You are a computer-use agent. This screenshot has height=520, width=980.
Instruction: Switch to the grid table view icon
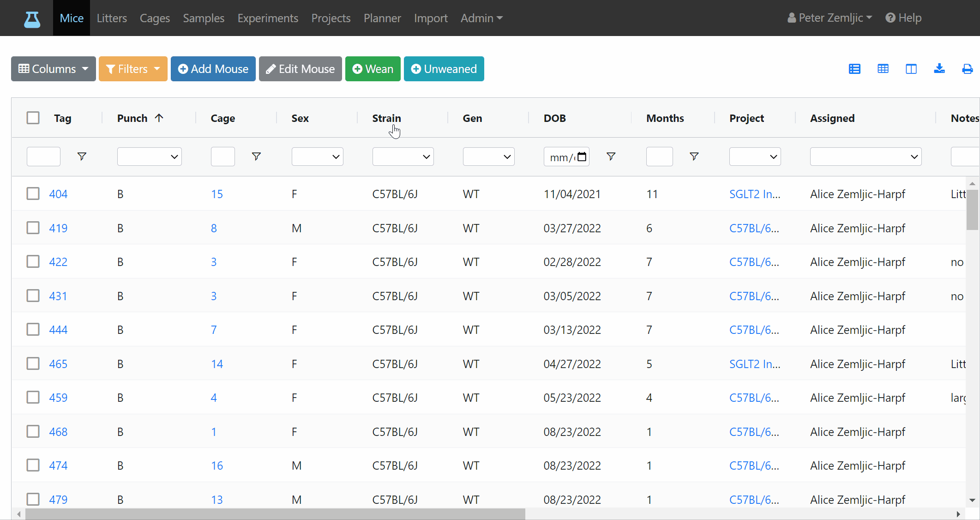tap(883, 69)
